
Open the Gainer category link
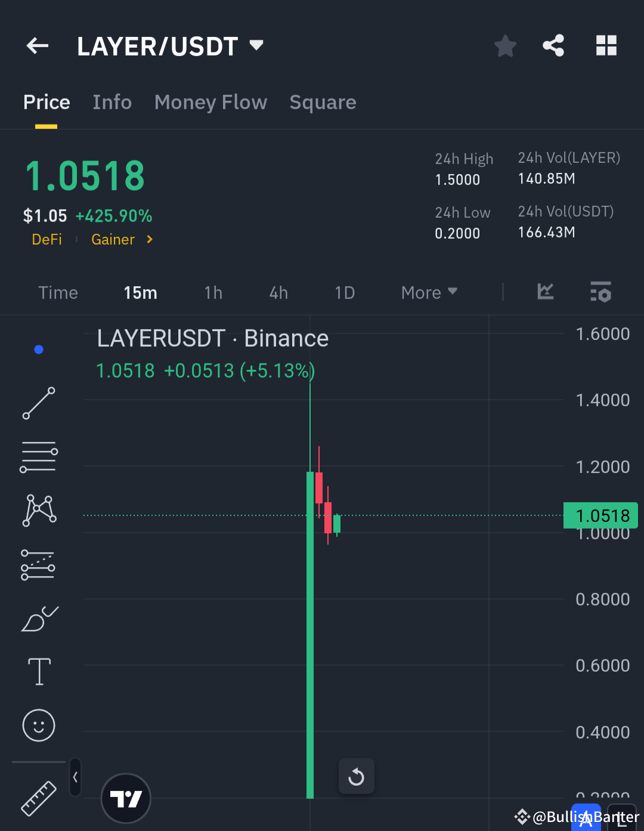tap(113, 239)
